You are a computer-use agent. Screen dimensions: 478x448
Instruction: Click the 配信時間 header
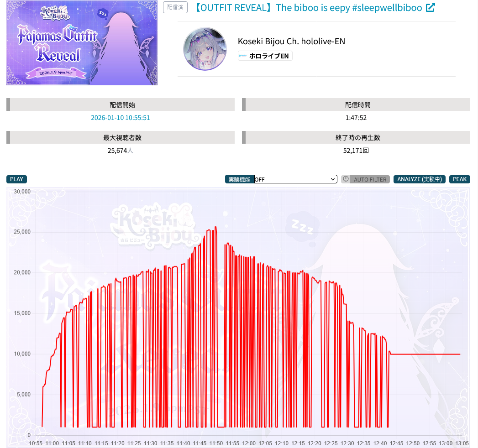point(356,105)
